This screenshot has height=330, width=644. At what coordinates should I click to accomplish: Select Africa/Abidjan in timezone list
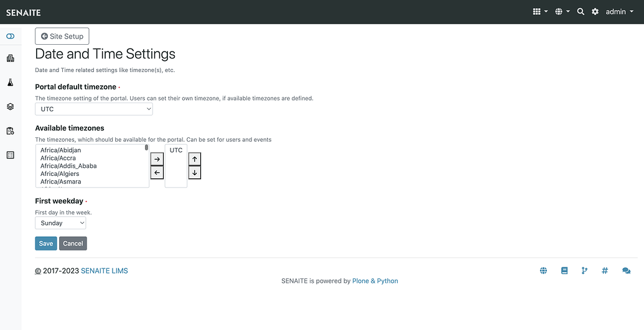61,150
